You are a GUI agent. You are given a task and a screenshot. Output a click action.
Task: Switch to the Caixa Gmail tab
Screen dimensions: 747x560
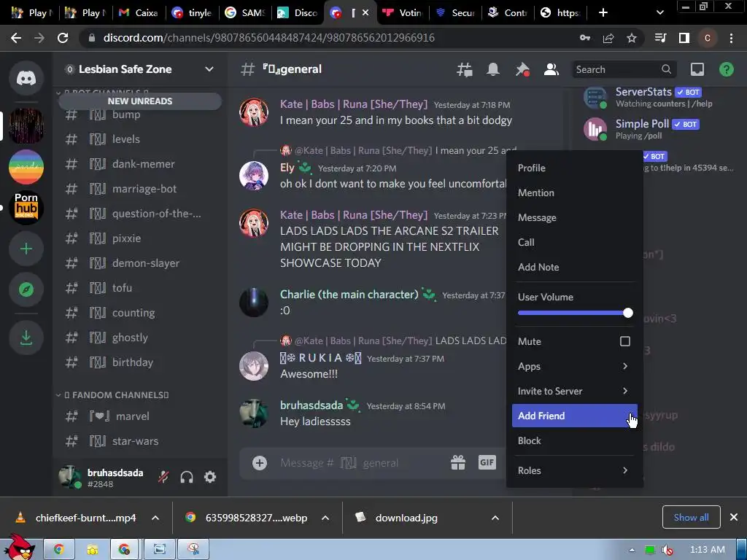[x=139, y=13]
